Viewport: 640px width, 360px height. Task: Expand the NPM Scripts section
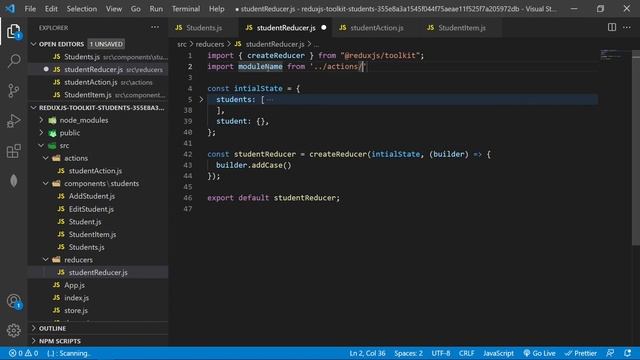(x=34, y=341)
